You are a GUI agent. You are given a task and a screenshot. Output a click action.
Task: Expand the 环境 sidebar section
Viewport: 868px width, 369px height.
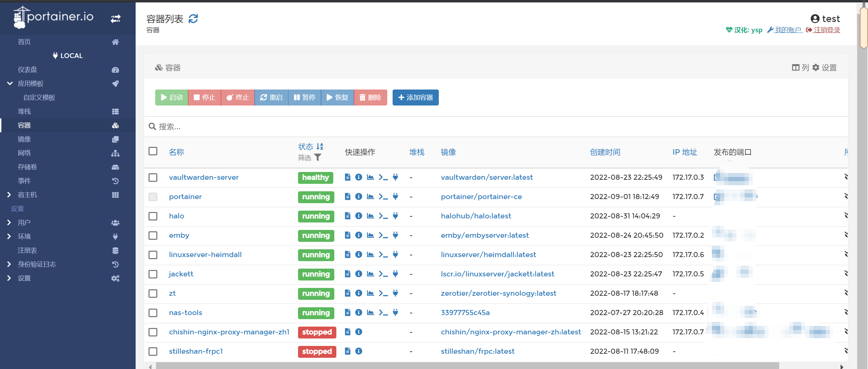[9, 236]
